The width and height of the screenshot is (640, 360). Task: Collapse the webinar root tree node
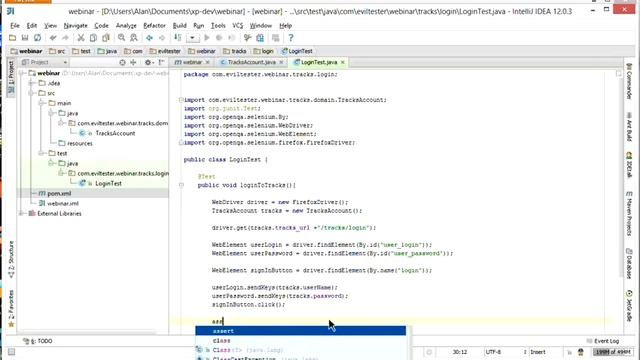point(22,73)
